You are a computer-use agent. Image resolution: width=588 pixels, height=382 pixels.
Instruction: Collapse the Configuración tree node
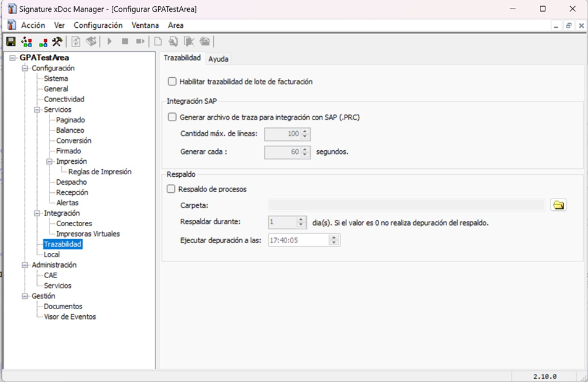pyautogui.click(x=25, y=68)
